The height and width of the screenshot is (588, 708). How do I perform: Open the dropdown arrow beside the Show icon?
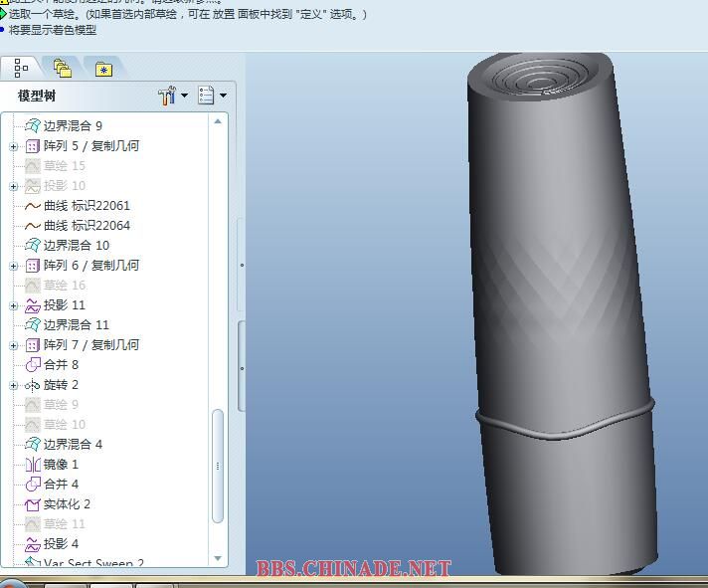click(x=223, y=96)
